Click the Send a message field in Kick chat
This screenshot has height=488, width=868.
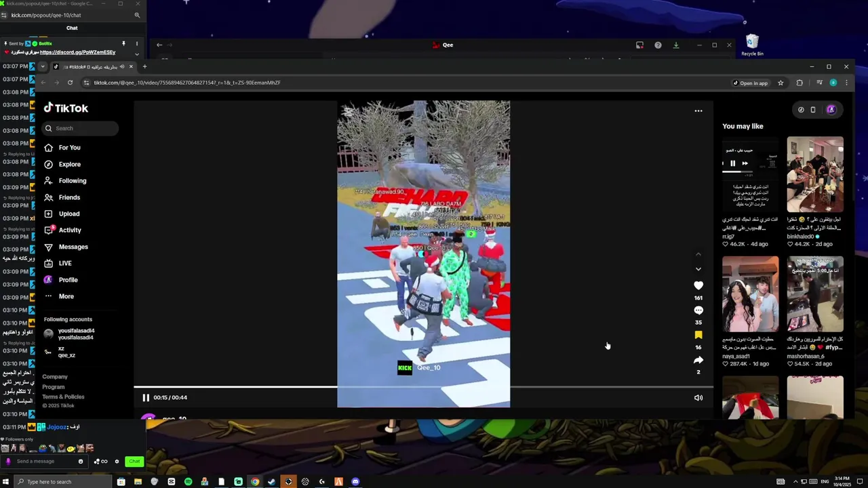[45, 462]
